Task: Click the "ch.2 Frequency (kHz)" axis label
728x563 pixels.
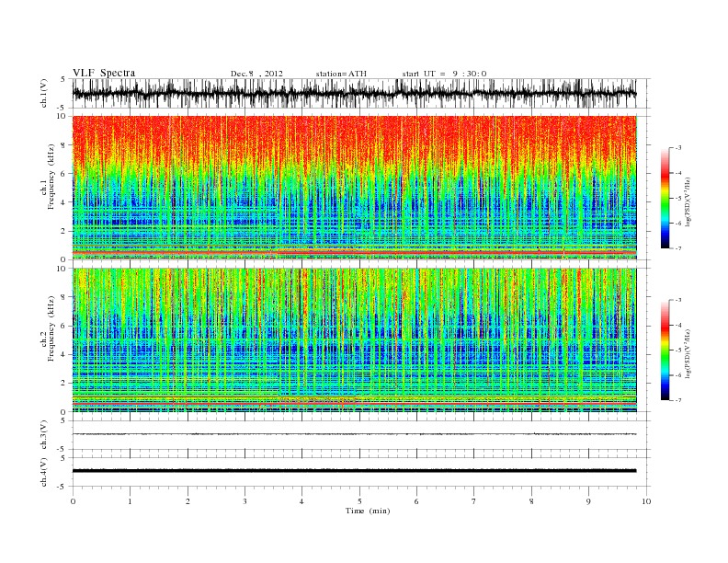Action: (x=48, y=328)
